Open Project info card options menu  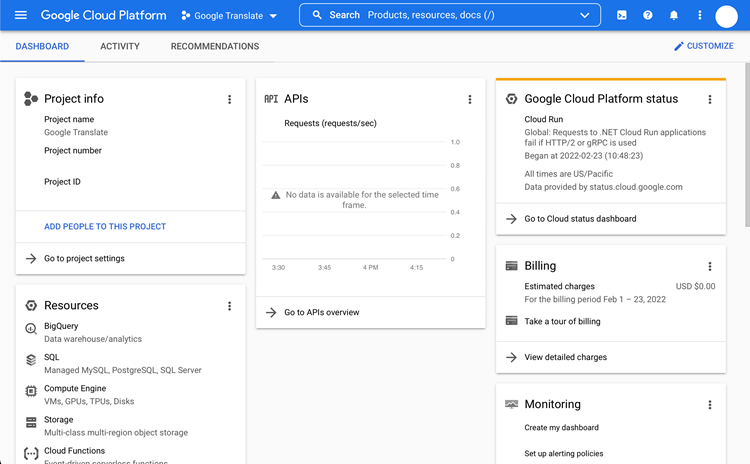[x=230, y=99]
